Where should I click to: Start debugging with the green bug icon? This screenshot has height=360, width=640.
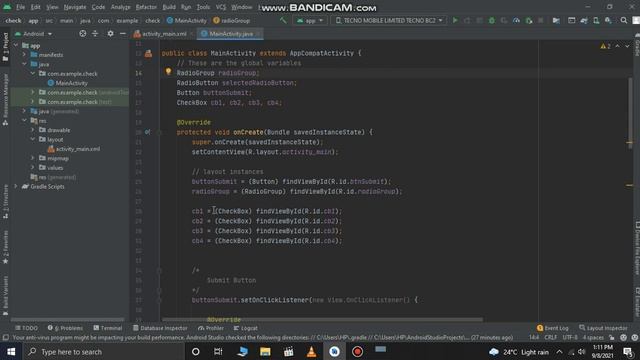(x=492, y=20)
